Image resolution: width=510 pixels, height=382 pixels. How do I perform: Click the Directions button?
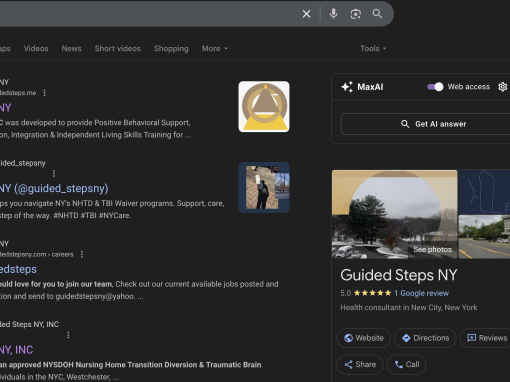[425, 338]
